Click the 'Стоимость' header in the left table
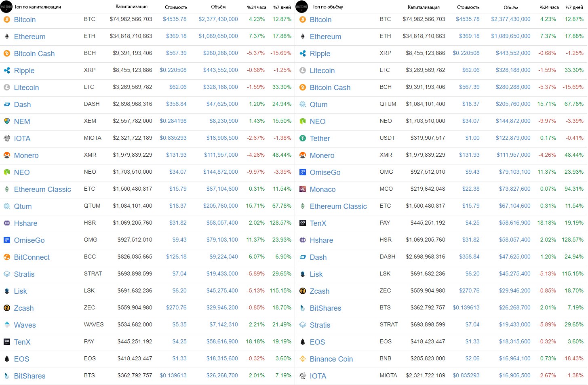 click(176, 7)
